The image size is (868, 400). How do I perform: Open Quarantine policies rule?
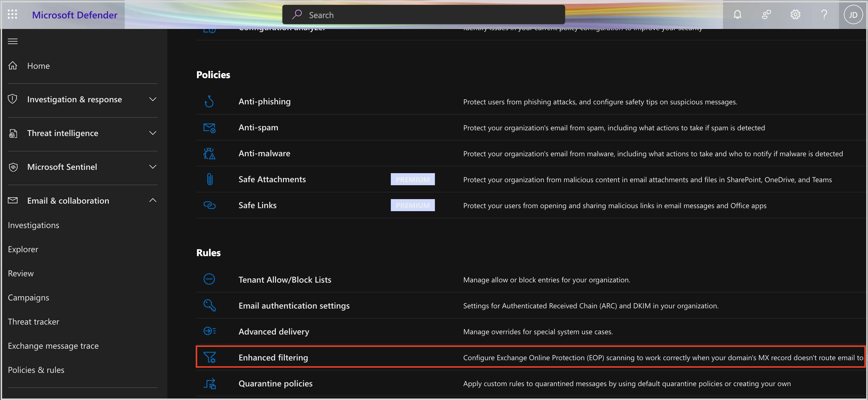[x=276, y=383]
